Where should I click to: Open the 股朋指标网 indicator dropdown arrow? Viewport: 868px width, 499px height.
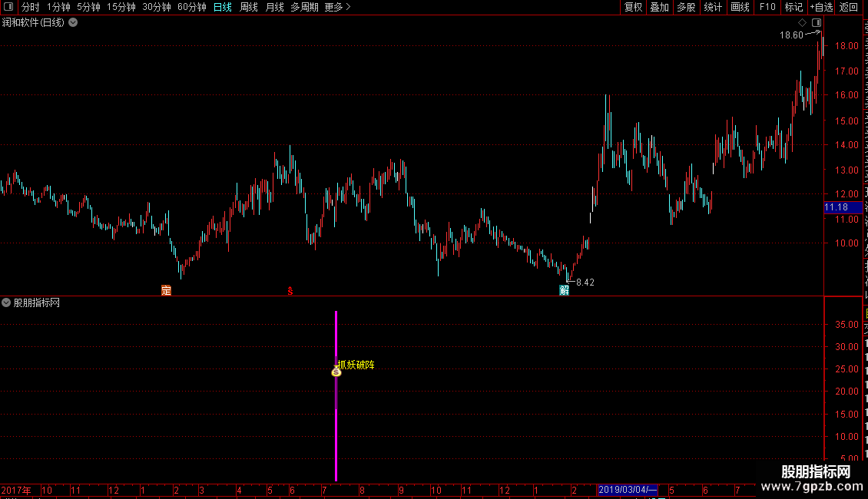6,302
